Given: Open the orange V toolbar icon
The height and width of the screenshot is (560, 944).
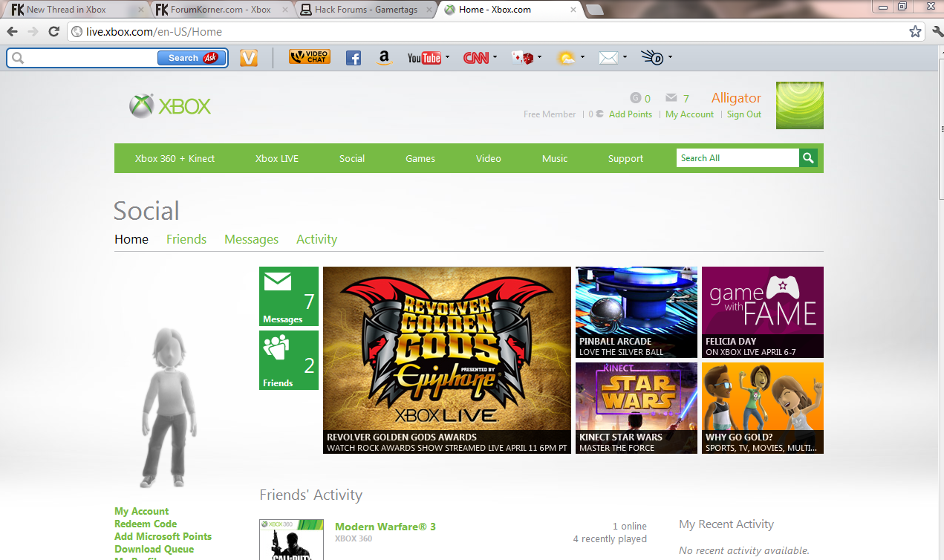Looking at the screenshot, I should [249, 58].
